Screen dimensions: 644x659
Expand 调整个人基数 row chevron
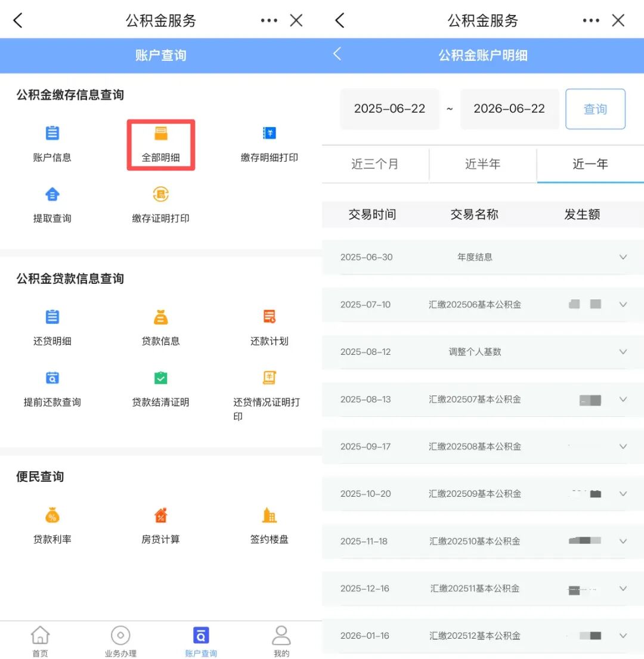coord(623,352)
